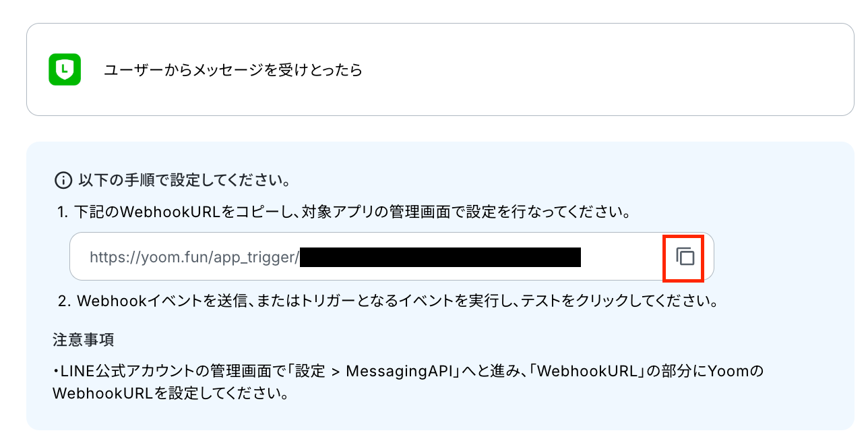This screenshot has height=437, width=868.
Task: Copy the Webhook URL with the copy icon
Action: (685, 257)
